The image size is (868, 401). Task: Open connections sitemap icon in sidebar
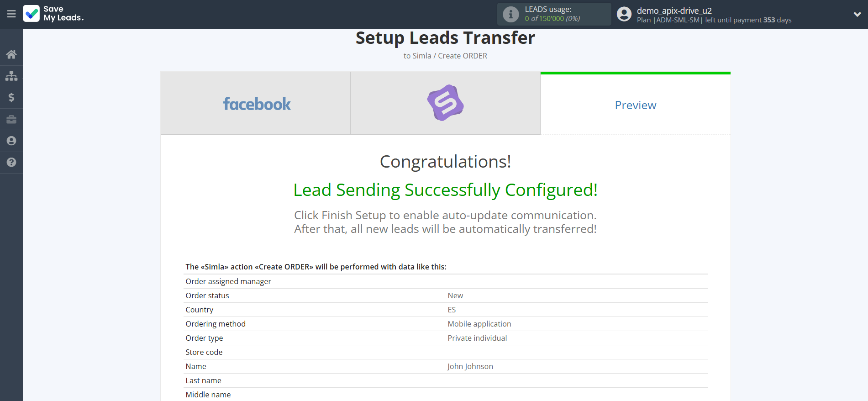[11, 76]
